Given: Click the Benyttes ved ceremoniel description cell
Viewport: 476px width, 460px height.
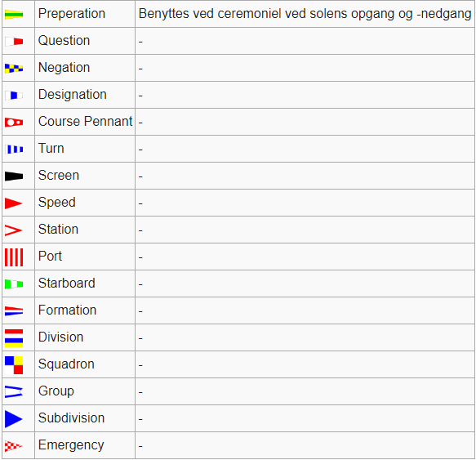Looking at the screenshot, I should point(305,14).
